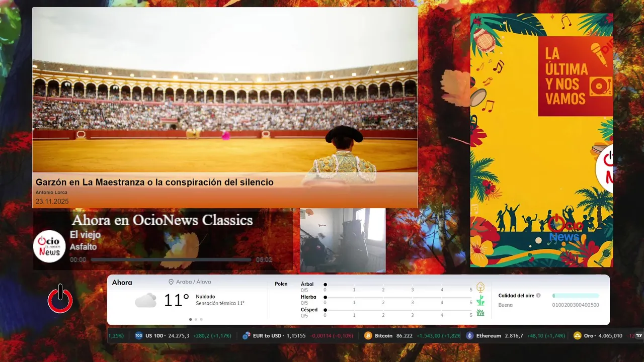Click the info icon next to Calidad del aire

click(538, 296)
